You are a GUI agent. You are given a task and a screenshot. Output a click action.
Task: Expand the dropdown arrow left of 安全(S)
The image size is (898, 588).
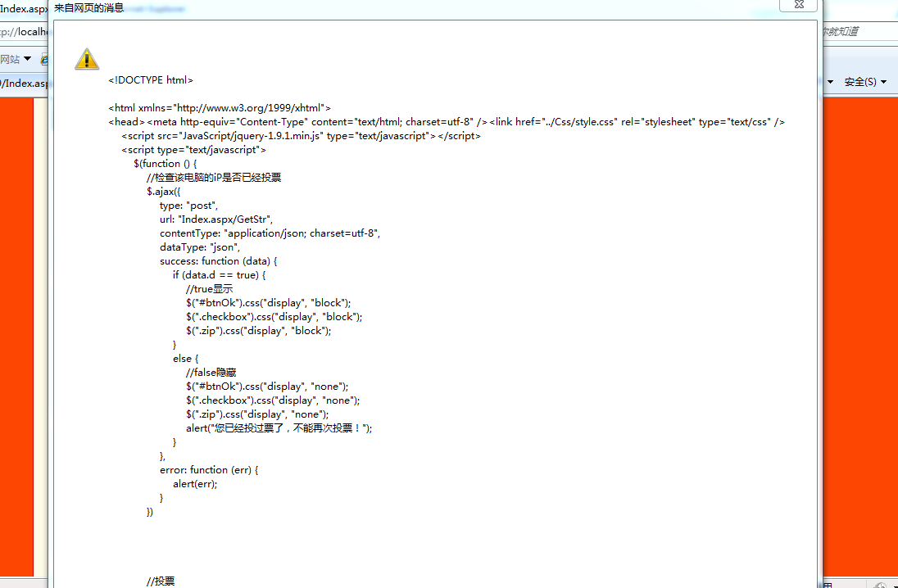(x=831, y=83)
